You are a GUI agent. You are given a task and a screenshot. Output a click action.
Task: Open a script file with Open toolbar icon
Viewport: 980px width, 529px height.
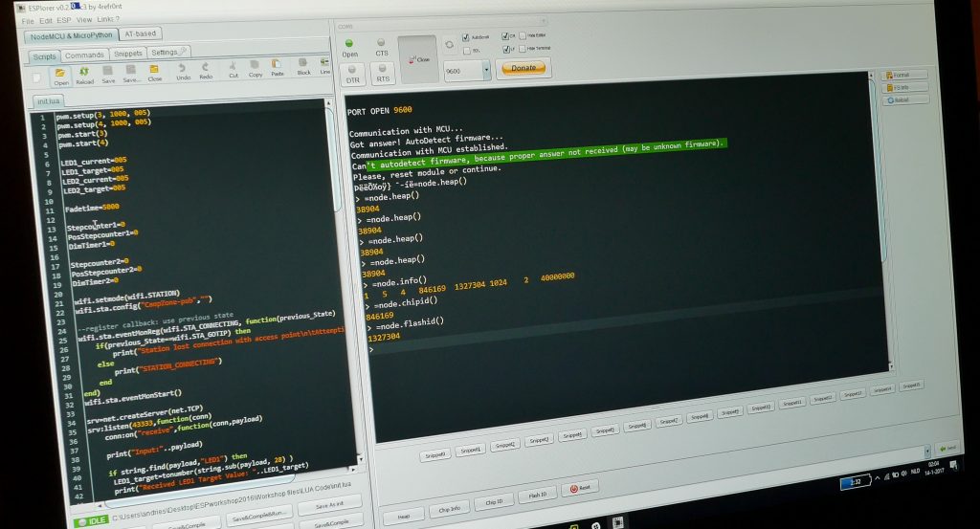pos(60,77)
